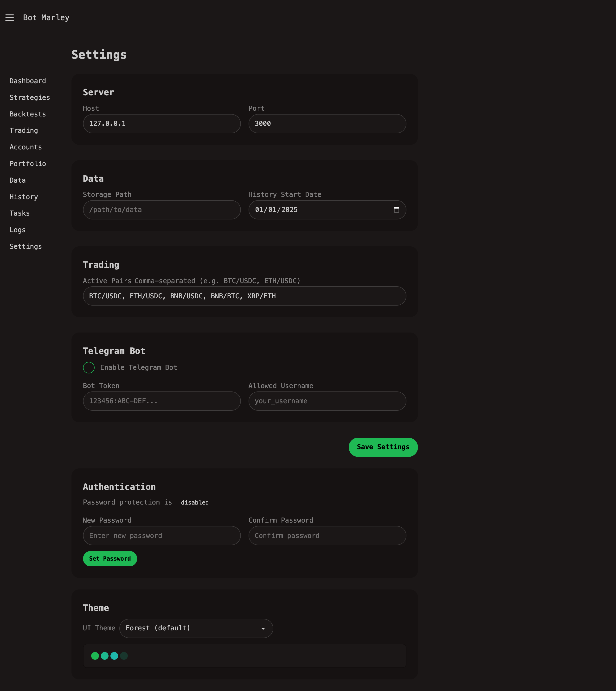Select Portfolio in the sidebar
Viewport: 616px width, 691px height.
(28, 163)
